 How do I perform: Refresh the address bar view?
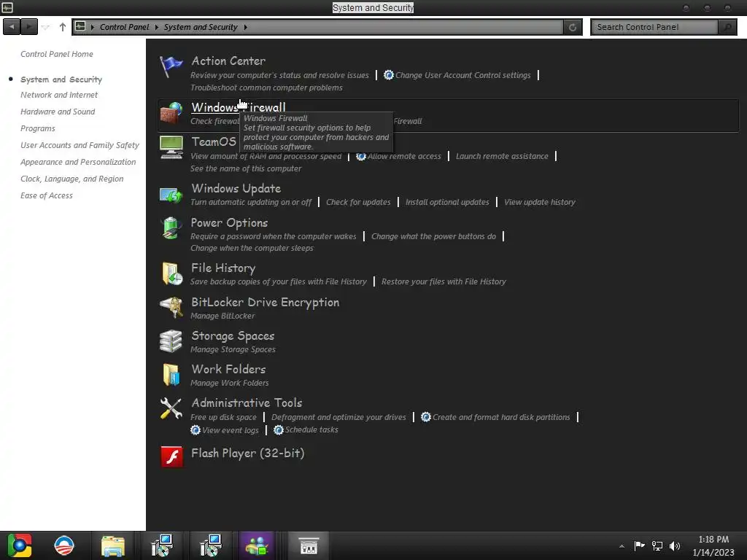(x=573, y=27)
